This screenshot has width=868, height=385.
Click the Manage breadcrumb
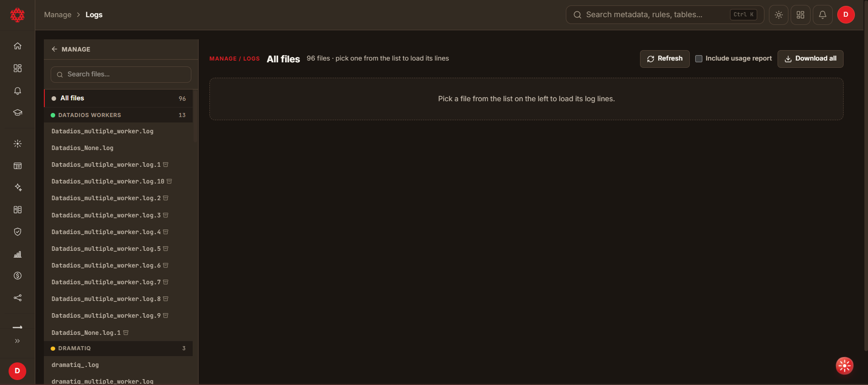pyautogui.click(x=57, y=15)
